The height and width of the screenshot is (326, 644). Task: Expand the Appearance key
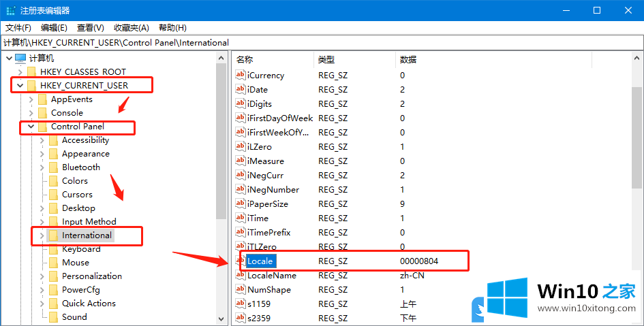tap(42, 154)
